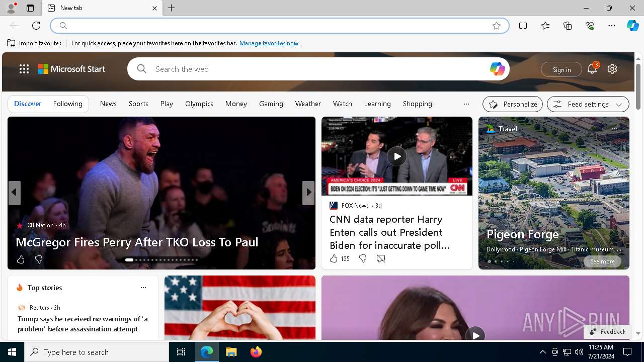Open a new tab with plus button

[x=172, y=8]
